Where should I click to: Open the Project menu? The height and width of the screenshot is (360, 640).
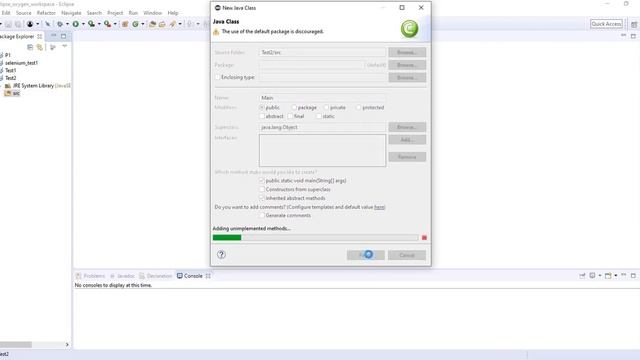(115, 13)
